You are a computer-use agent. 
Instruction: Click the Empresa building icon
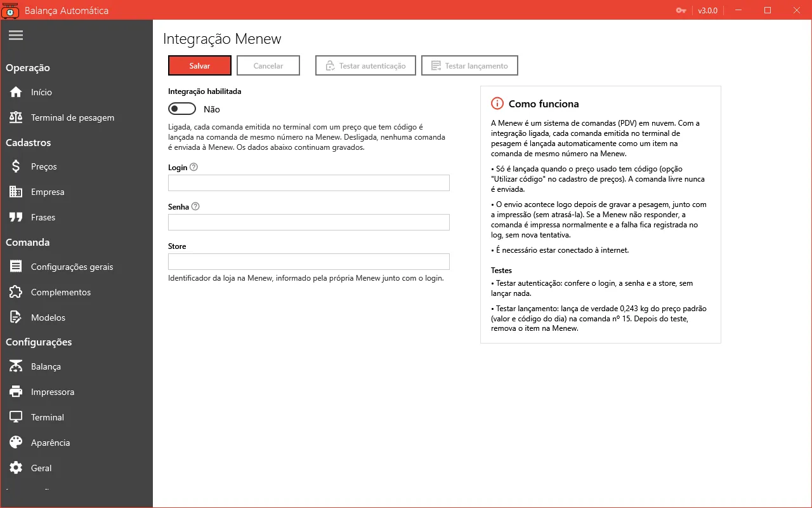16,192
